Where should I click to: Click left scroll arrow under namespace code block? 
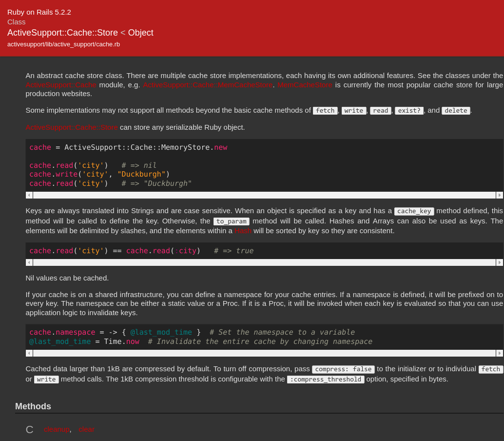[29, 353]
